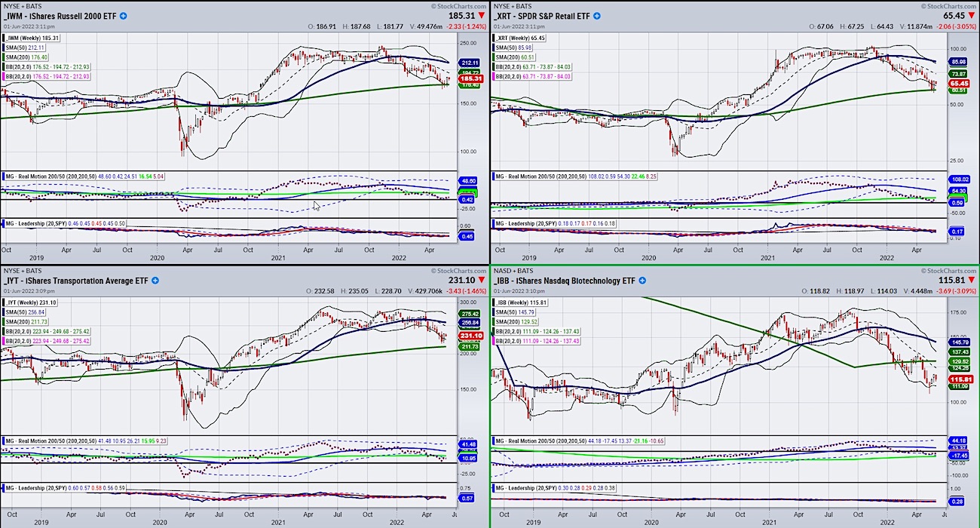Image resolution: width=980 pixels, height=528 pixels.
Task: Click the _IYT (Weekly) 231.10 legend entry
Action: [x=30, y=302]
